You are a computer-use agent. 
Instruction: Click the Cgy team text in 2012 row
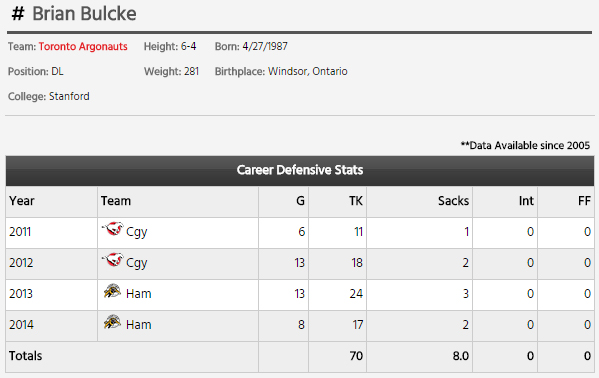tap(137, 263)
